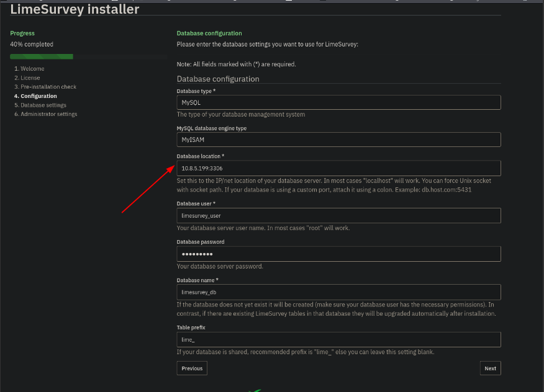
Task: Click the "Your database server password." hint
Action: click(220, 267)
